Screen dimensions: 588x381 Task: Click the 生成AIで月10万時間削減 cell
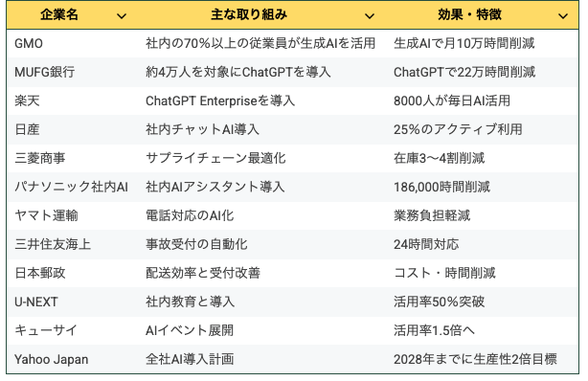tap(464, 43)
